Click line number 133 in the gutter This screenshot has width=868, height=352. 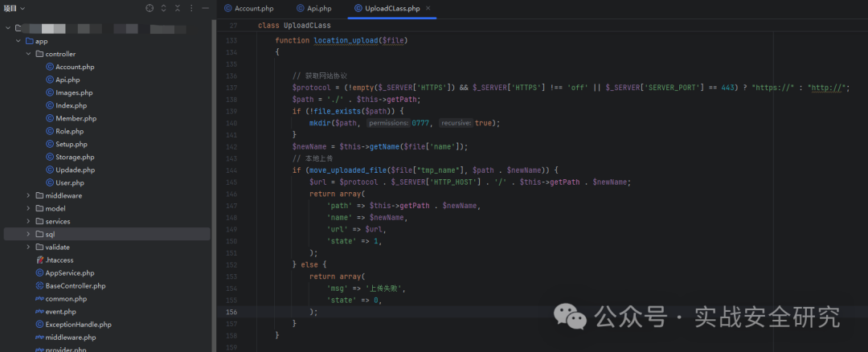click(231, 40)
